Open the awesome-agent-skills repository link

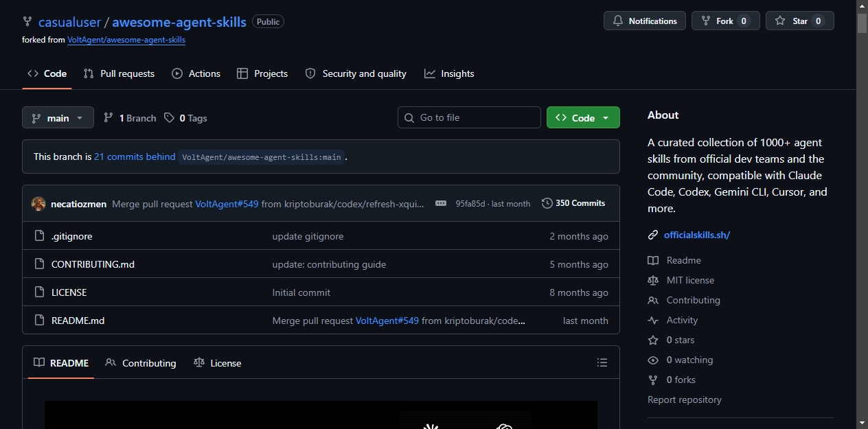pyautogui.click(x=179, y=21)
